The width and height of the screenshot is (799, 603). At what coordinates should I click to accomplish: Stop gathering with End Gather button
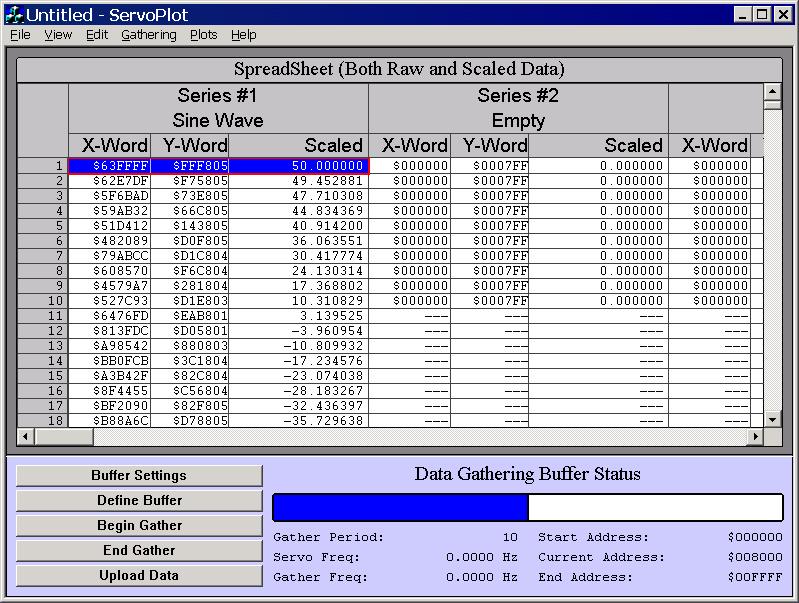[x=139, y=550]
